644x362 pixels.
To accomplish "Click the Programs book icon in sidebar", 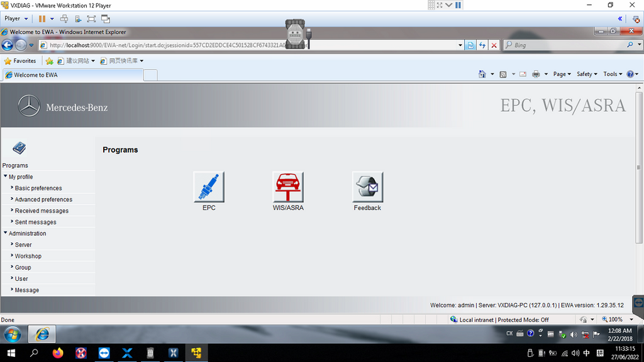I will 19,148.
